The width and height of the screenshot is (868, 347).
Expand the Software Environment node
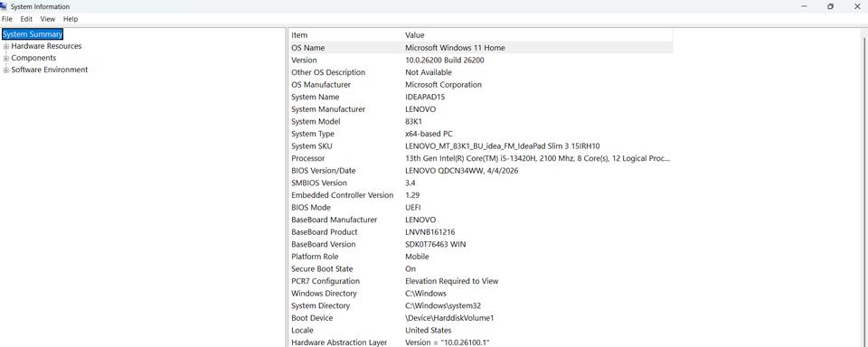coord(6,70)
